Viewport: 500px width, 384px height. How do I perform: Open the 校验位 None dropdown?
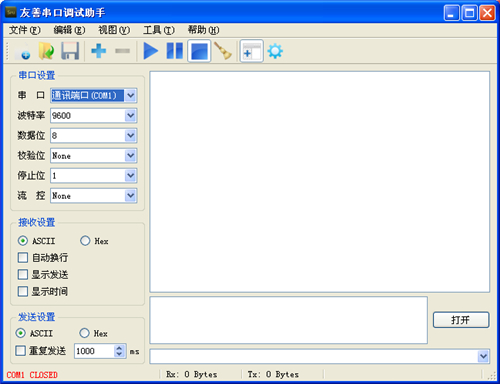pyautogui.click(x=130, y=156)
